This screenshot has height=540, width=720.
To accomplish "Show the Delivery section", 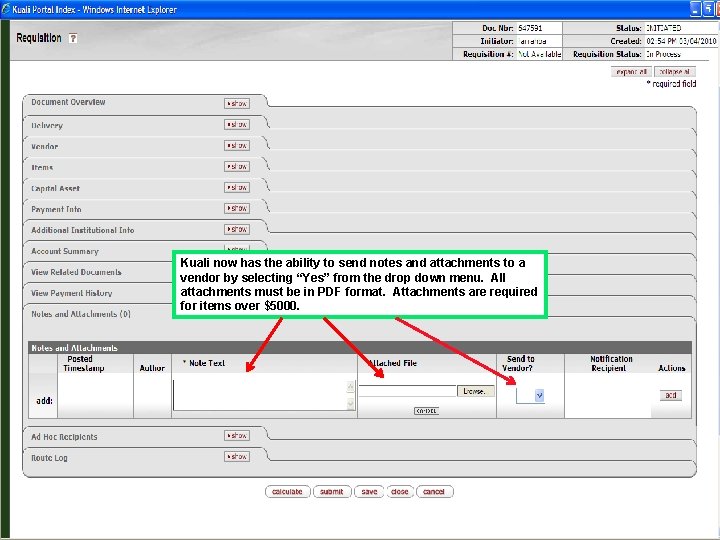I will coord(237,124).
